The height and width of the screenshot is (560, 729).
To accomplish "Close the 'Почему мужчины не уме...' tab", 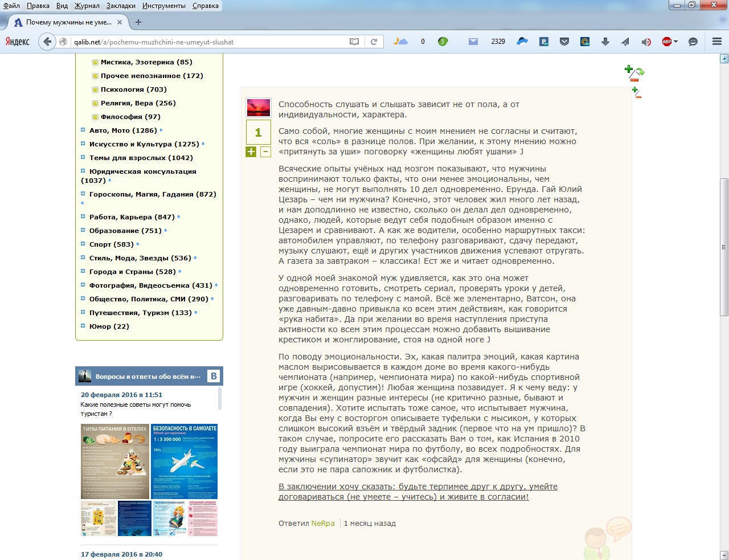I will click(120, 22).
